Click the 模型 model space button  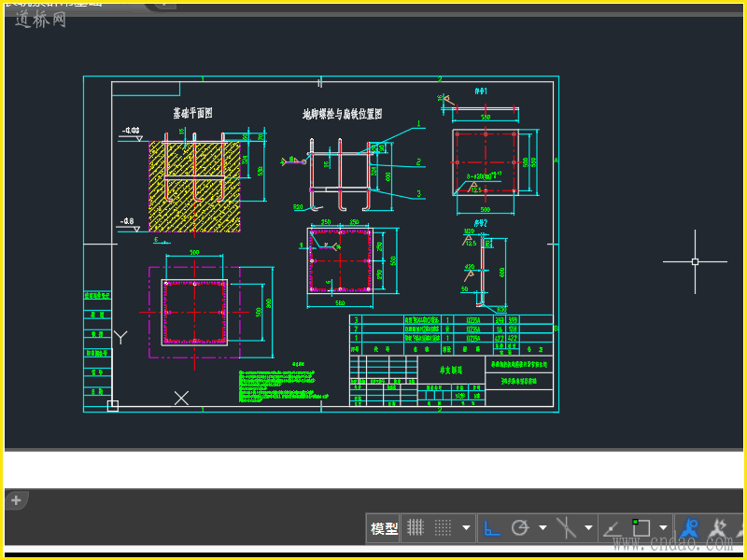pyautogui.click(x=384, y=527)
